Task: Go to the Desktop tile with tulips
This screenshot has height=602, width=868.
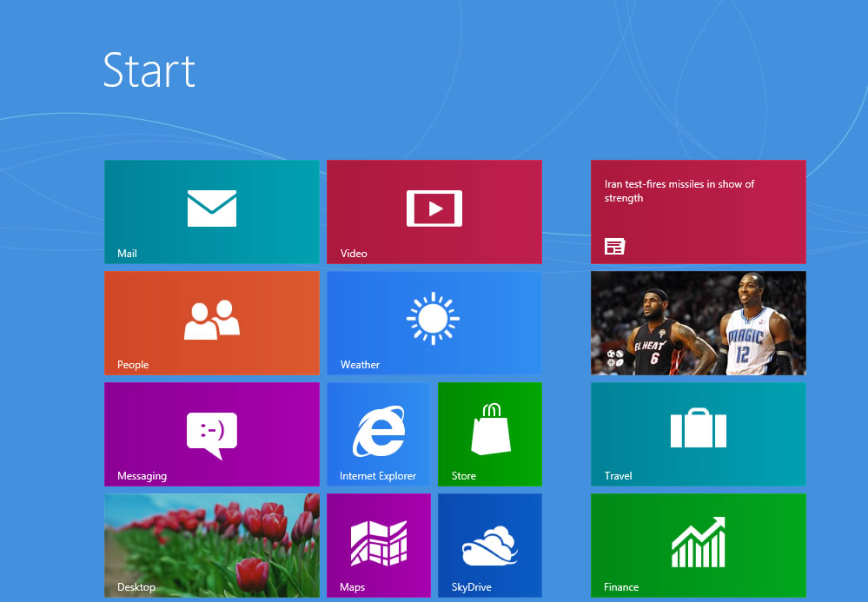Action: (212, 546)
